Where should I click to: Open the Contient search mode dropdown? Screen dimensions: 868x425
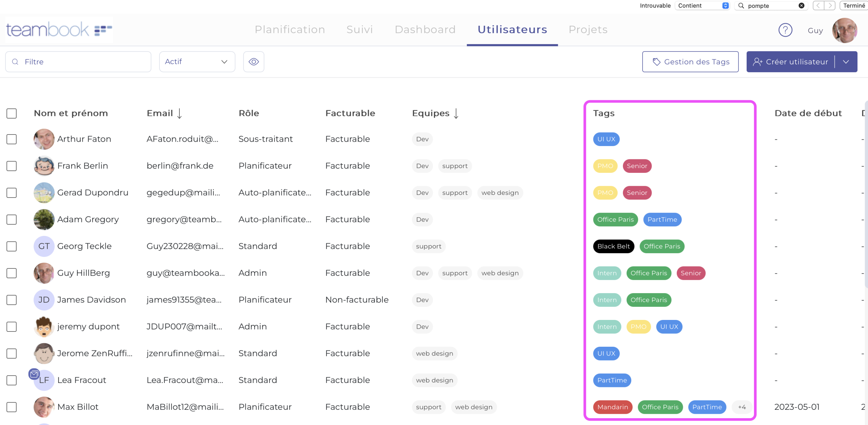(703, 5)
